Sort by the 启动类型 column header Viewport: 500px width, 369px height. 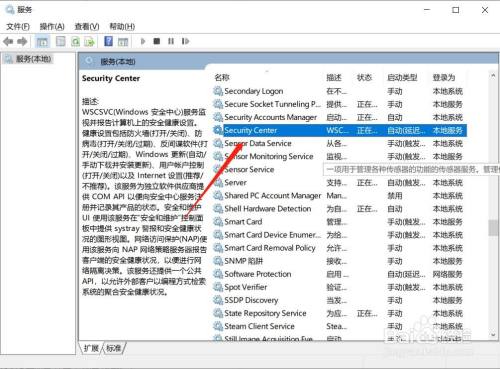402,78
